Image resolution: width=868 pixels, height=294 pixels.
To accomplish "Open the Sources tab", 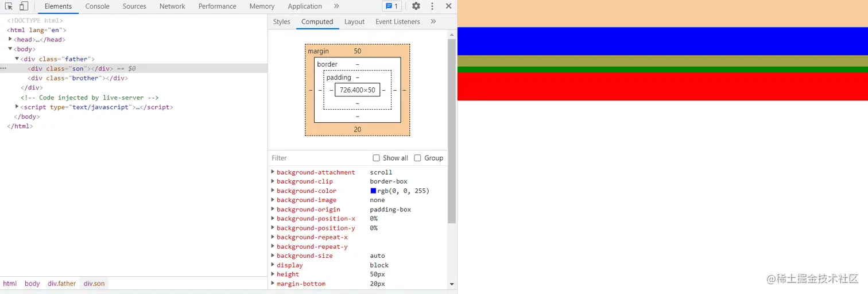I will coord(134,6).
